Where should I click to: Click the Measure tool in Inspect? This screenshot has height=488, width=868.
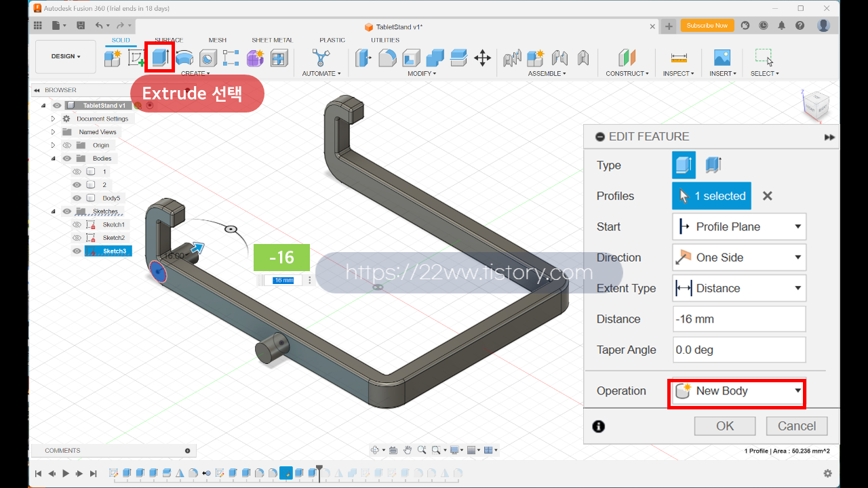click(679, 58)
